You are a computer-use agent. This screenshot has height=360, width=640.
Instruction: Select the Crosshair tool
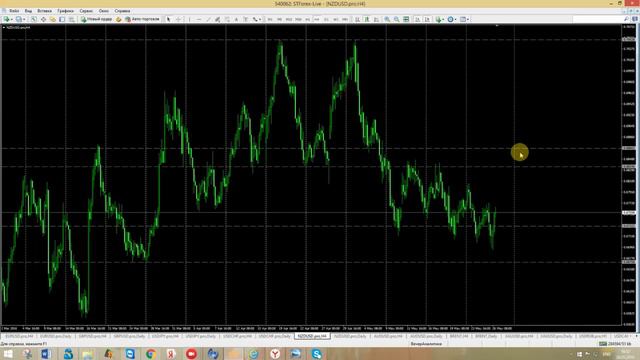(x=178, y=19)
